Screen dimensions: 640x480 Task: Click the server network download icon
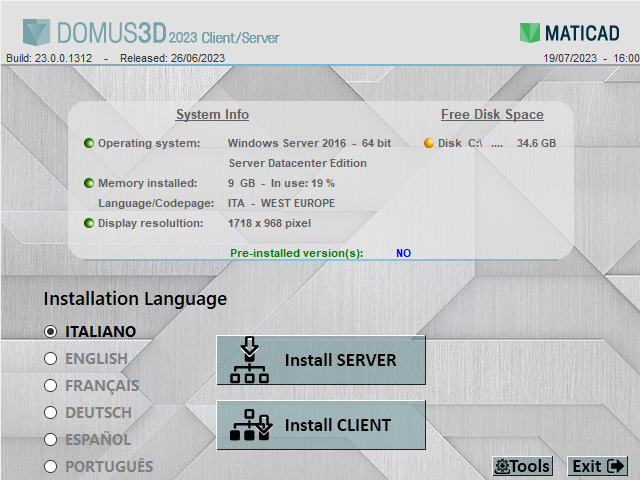(249, 360)
